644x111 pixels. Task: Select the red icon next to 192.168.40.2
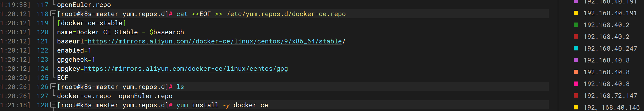576,36
